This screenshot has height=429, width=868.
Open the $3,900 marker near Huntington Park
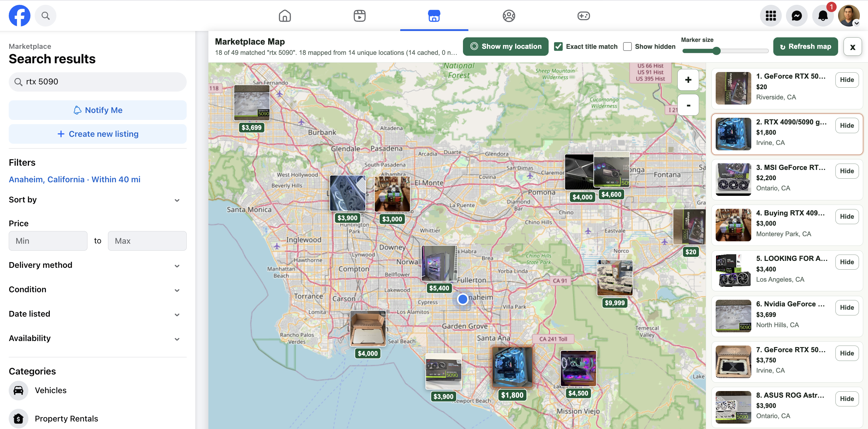(347, 193)
